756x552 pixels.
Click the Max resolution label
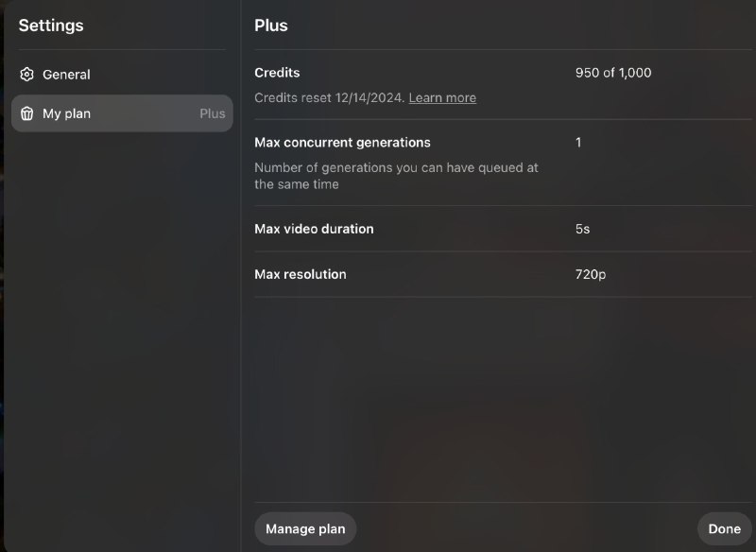point(300,274)
